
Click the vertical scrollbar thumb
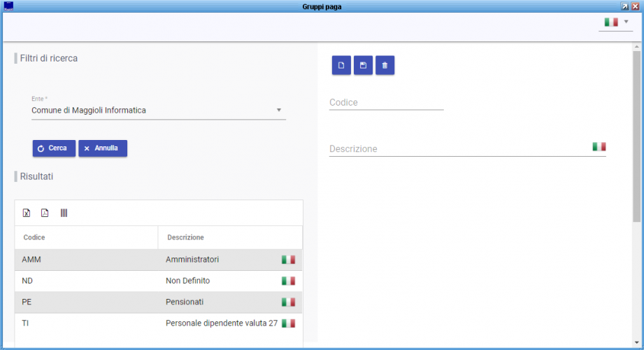(636, 136)
